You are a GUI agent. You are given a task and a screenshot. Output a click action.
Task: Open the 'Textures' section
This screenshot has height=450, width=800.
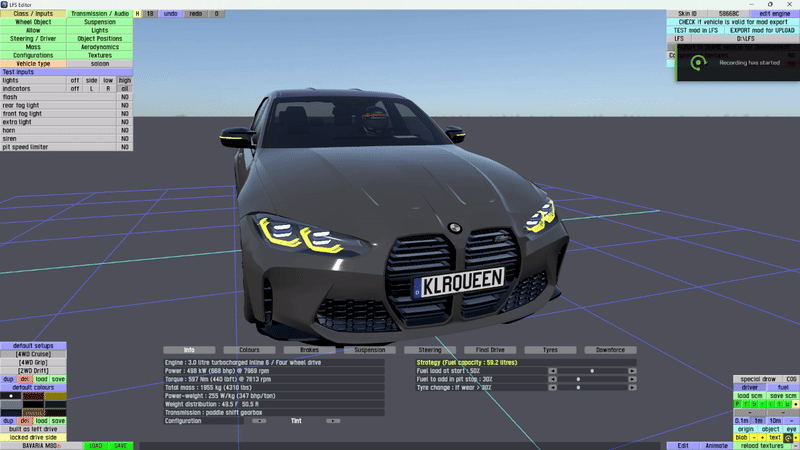point(100,55)
